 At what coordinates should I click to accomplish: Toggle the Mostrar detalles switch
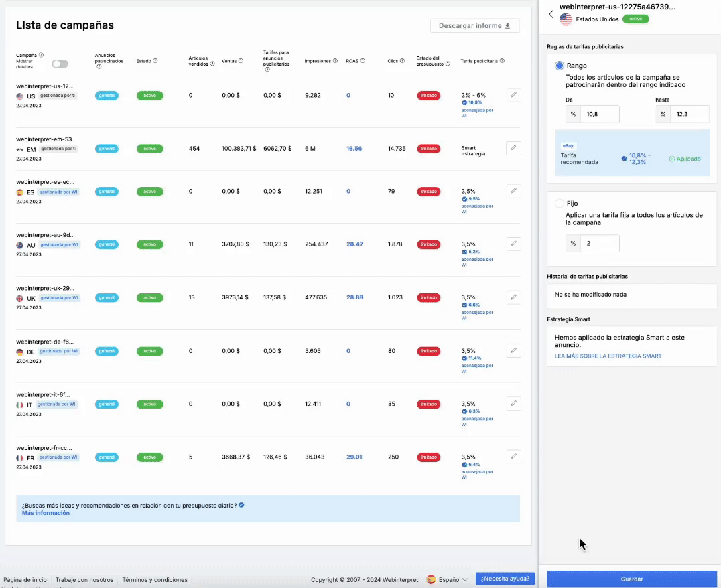(x=60, y=64)
